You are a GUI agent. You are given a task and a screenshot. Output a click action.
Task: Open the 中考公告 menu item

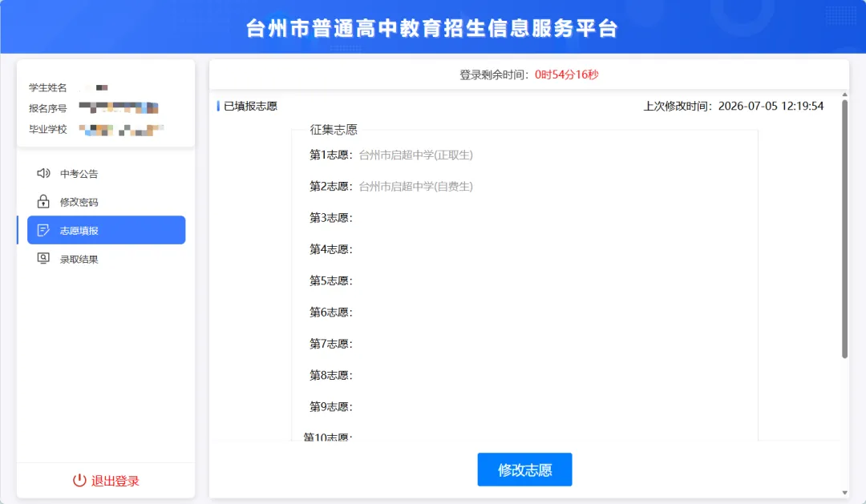(x=106, y=173)
